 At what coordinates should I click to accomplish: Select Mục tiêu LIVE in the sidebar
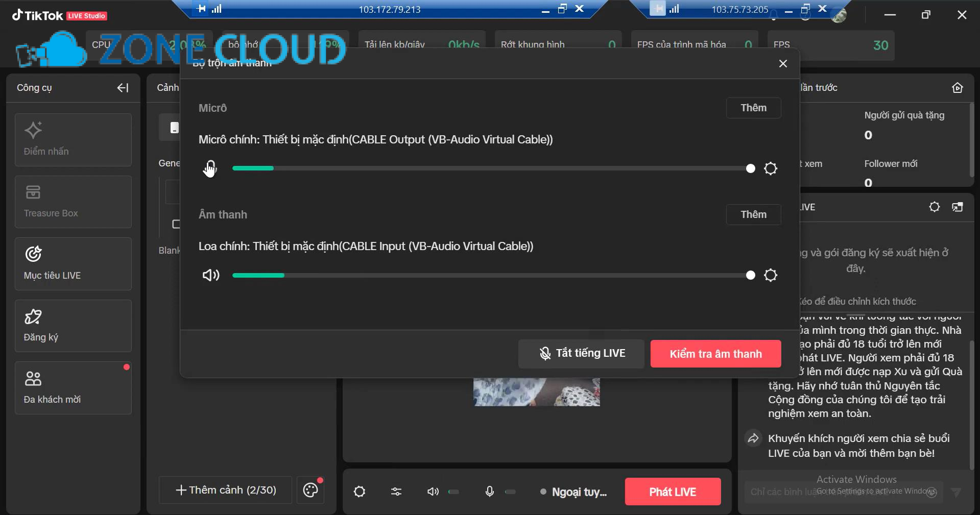click(x=73, y=264)
